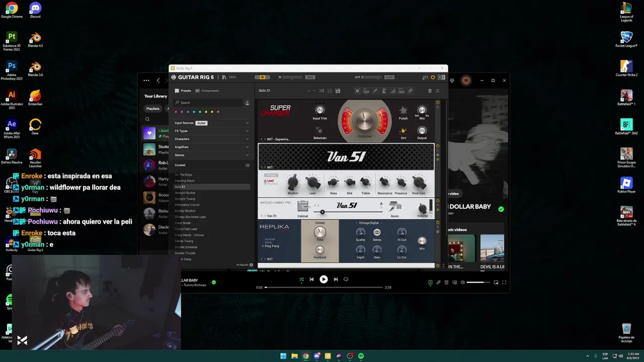
Task: Click the preset Search field
Action: 209,103
